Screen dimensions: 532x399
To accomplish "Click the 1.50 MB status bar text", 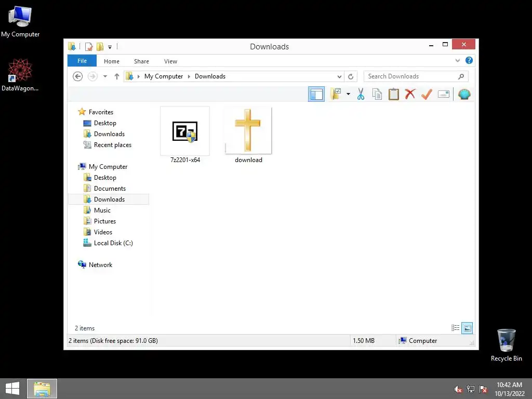I will 363,341.
